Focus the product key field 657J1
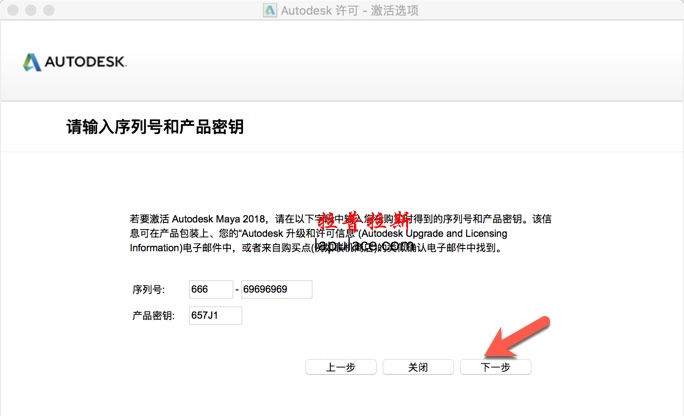This screenshot has width=684, height=416. point(215,315)
